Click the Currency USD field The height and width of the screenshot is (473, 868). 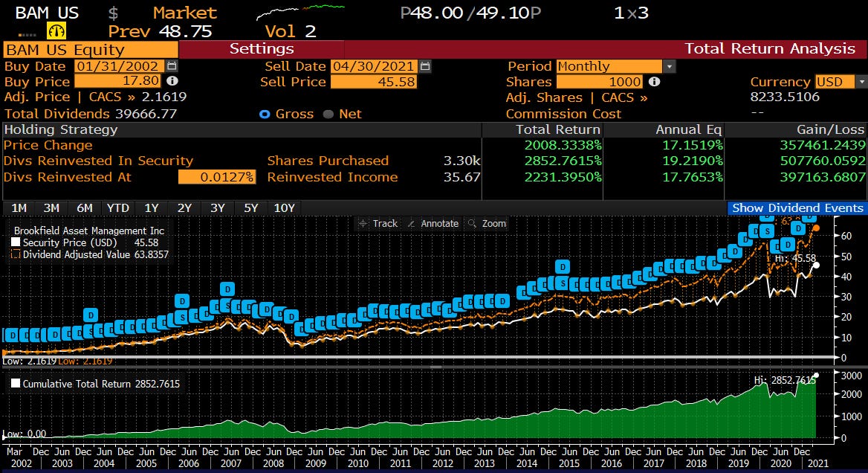(835, 82)
